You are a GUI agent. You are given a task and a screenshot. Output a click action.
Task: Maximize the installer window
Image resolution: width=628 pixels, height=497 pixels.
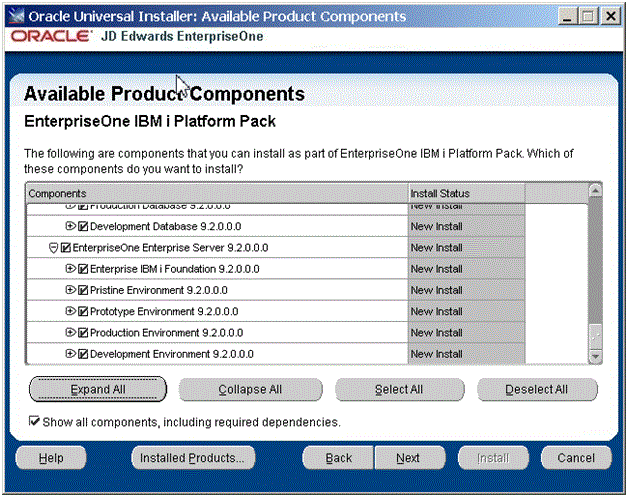pyautogui.click(x=588, y=16)
